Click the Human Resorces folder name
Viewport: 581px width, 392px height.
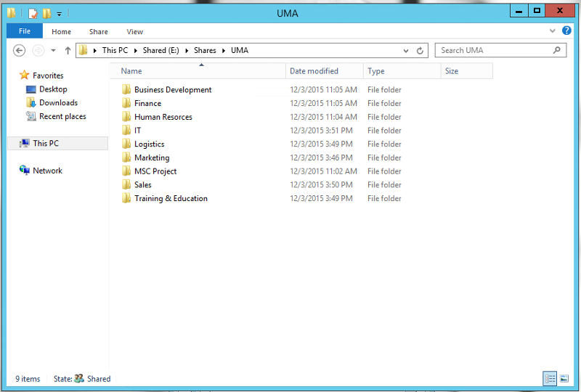pos(163,117)
